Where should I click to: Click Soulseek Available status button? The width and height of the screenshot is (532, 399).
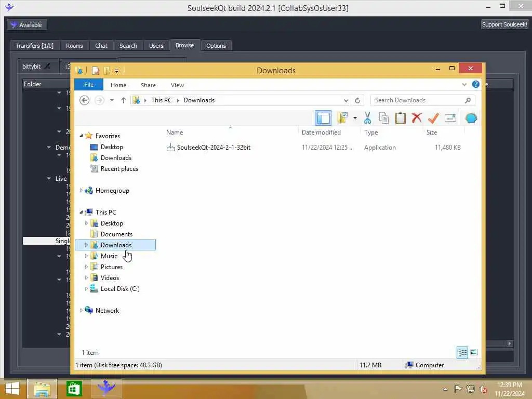coord(27,25)
